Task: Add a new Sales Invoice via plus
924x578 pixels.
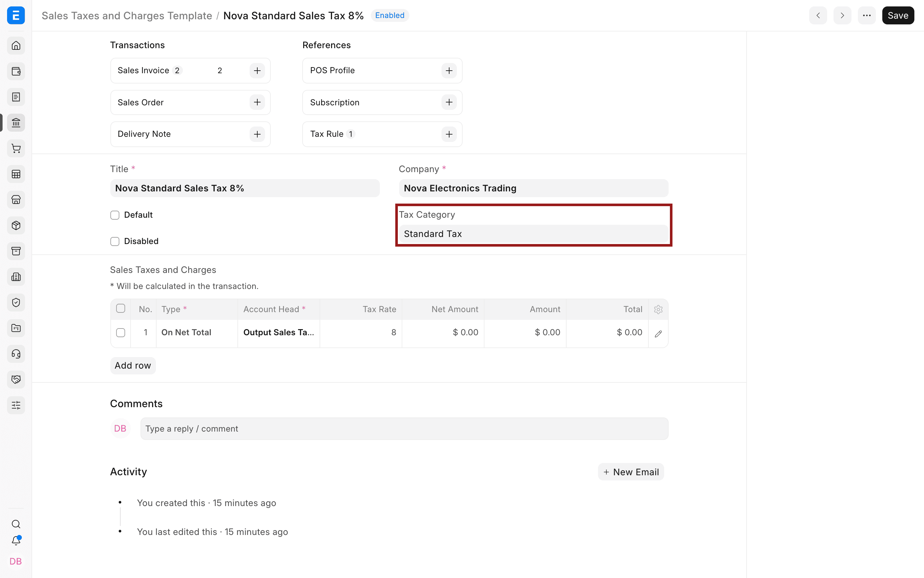Action: [257, 71]
